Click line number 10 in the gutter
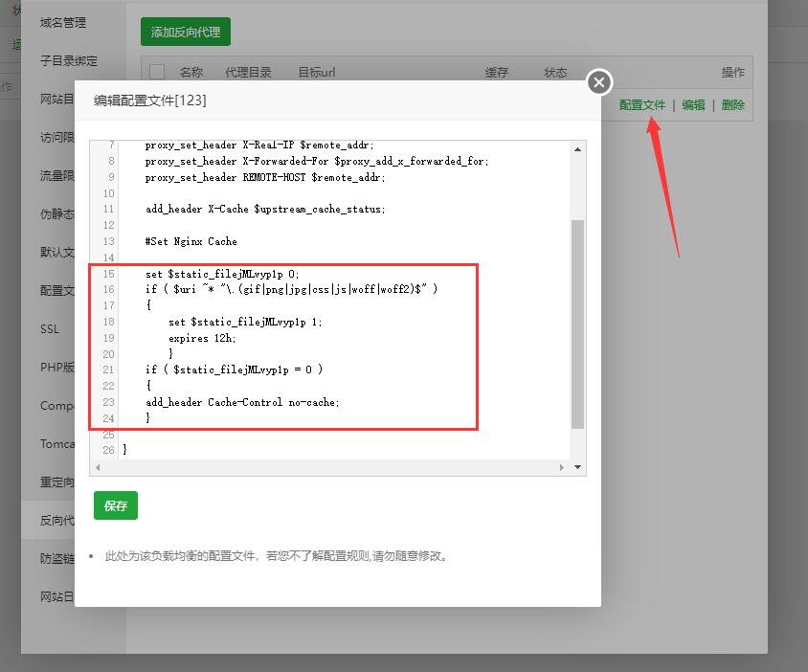The image size is (808, 672). point(108,193)
